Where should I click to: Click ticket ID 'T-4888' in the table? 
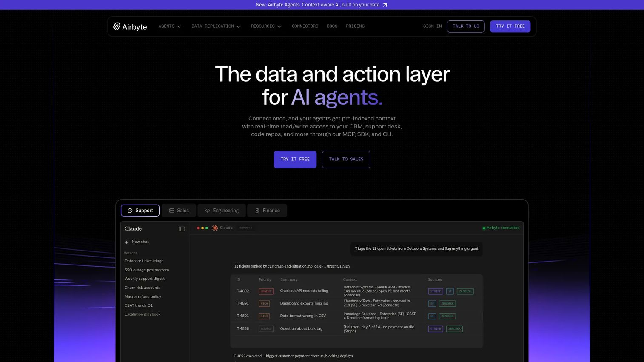pos(243,329)
